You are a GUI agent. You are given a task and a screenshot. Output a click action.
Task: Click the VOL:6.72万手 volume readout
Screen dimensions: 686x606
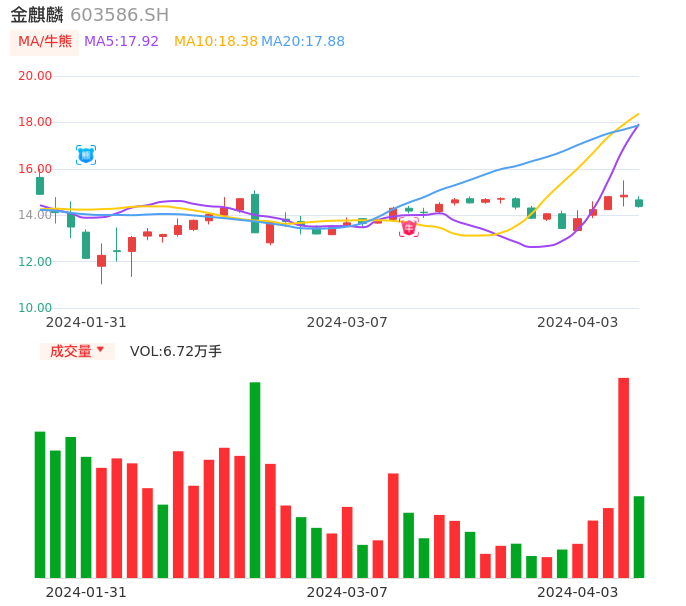[x=175, y=351]
